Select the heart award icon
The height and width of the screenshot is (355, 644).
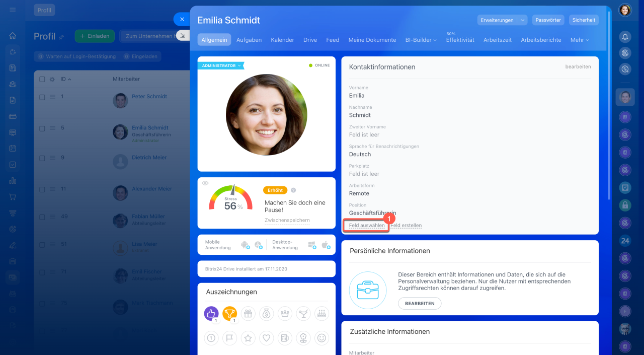(x=267, y=338)
